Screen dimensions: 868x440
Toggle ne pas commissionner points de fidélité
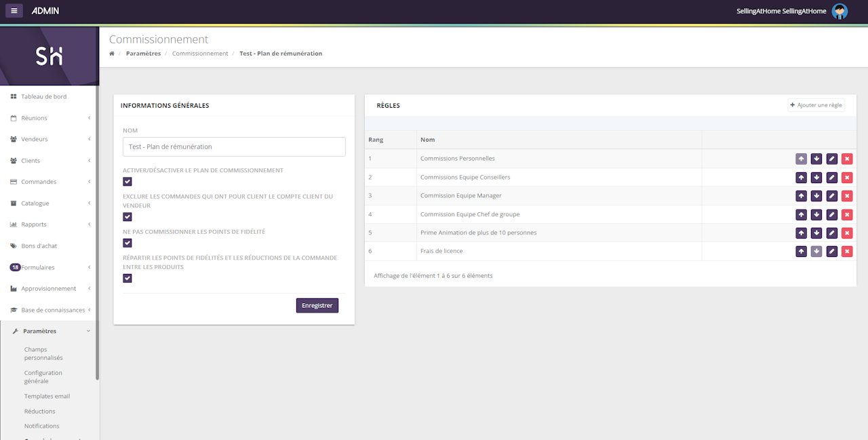(x=127, y=243)
